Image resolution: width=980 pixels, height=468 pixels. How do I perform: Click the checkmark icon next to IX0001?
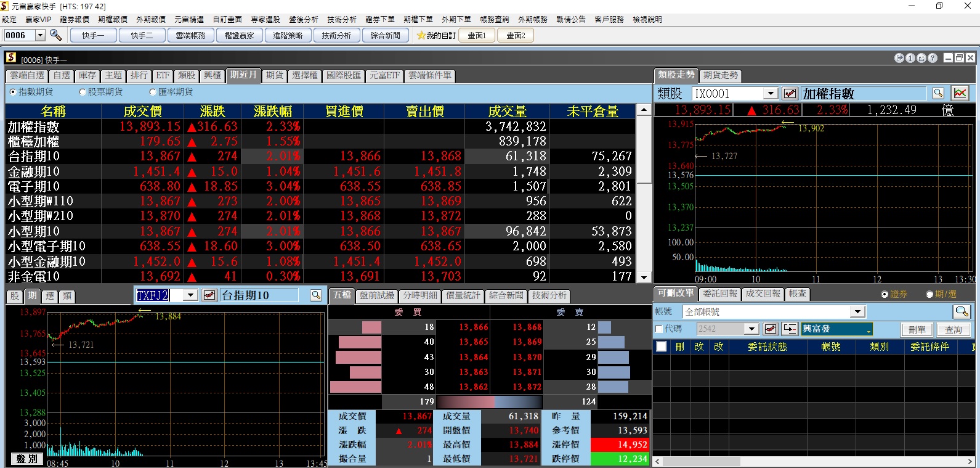790,94
